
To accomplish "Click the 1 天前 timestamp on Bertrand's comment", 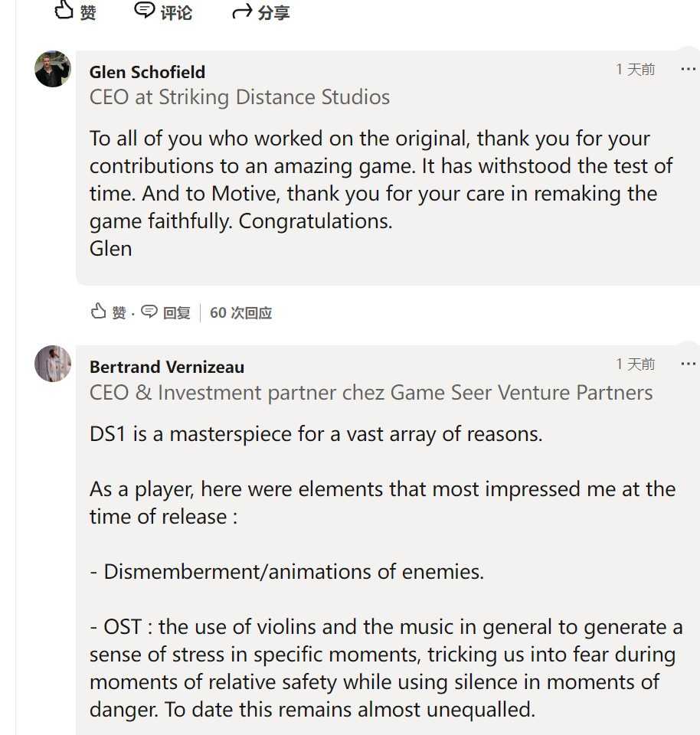I will pos(635,364).
